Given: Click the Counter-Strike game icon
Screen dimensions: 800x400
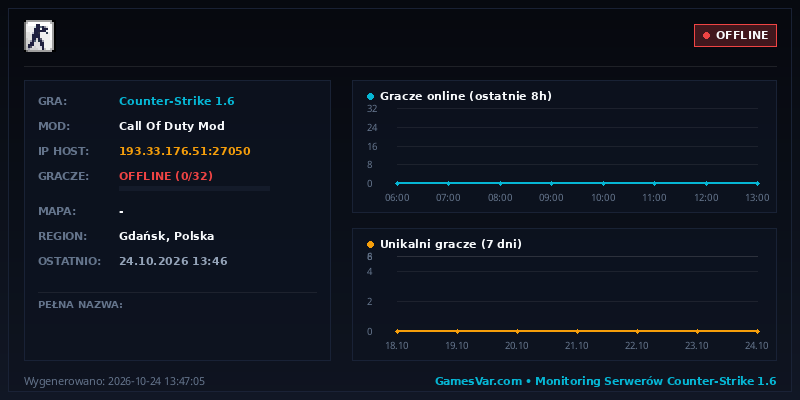Looking at the screenshot, I should pos(38,36).
